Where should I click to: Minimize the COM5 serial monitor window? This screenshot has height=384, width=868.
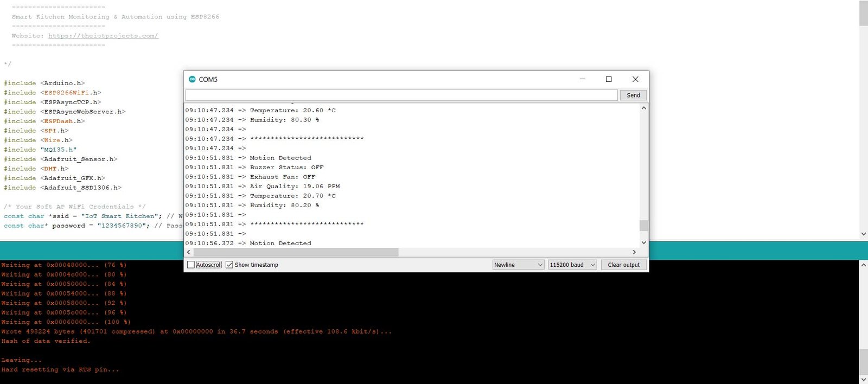(582, 79)
